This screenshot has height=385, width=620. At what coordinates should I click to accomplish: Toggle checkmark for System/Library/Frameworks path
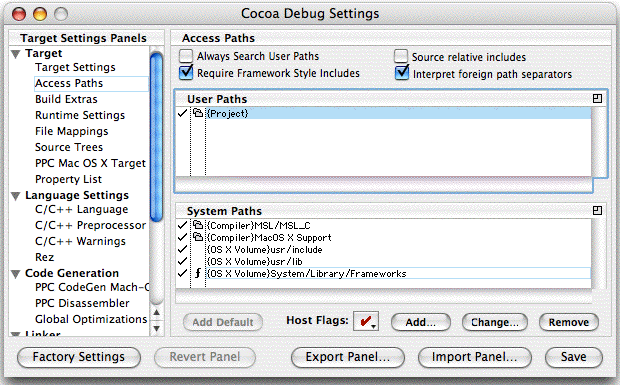tap(182, 273)
